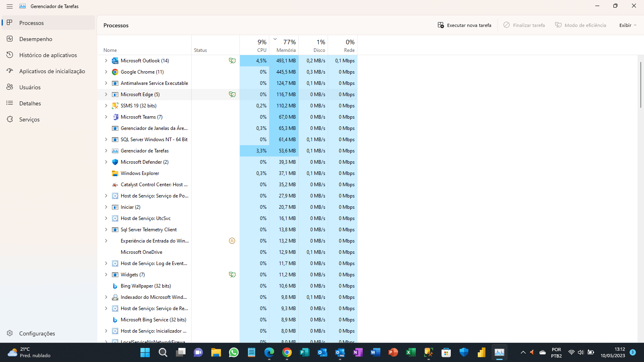The height and width of the screenshot is (362, 644).
Task: Expand the Microsoft Defender (2) group
Action: (x=106, y=162)
